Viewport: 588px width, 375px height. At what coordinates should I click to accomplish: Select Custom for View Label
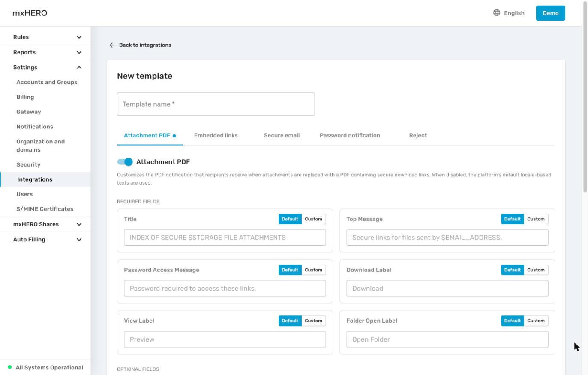[x=313, y=321]
